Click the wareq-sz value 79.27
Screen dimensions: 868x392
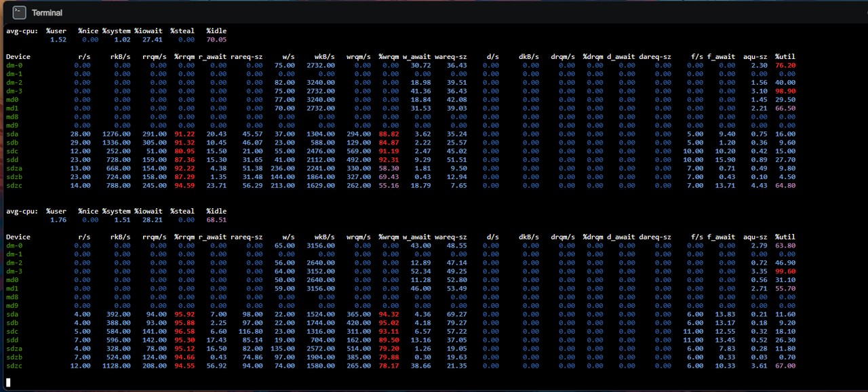pos(457,323)
